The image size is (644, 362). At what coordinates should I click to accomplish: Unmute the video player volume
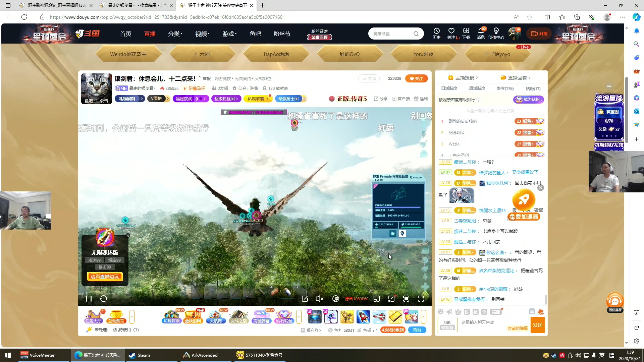(320, 299)
